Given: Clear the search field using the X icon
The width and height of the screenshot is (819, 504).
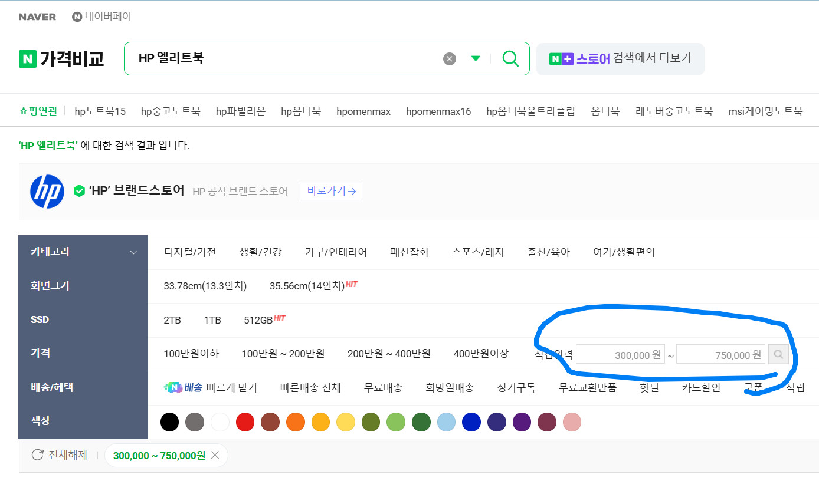Looking at the screenshot, I should (449, 58).
